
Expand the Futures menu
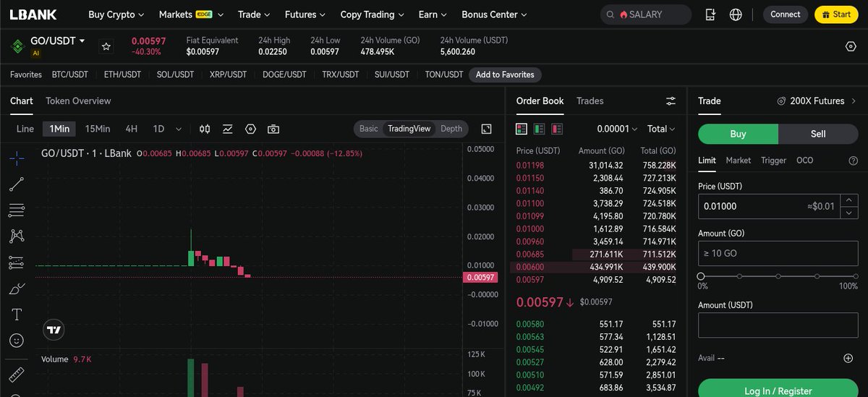[305, 14]
